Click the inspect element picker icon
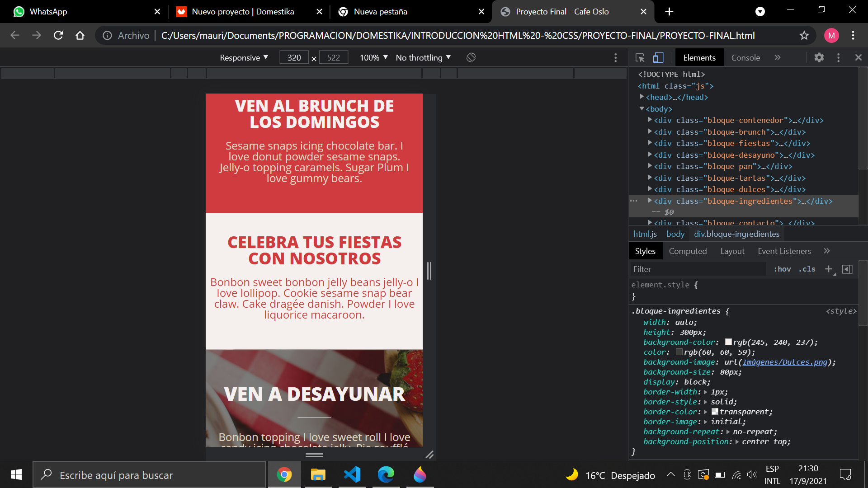Screen dimensions: 868x488 (640, 57)
